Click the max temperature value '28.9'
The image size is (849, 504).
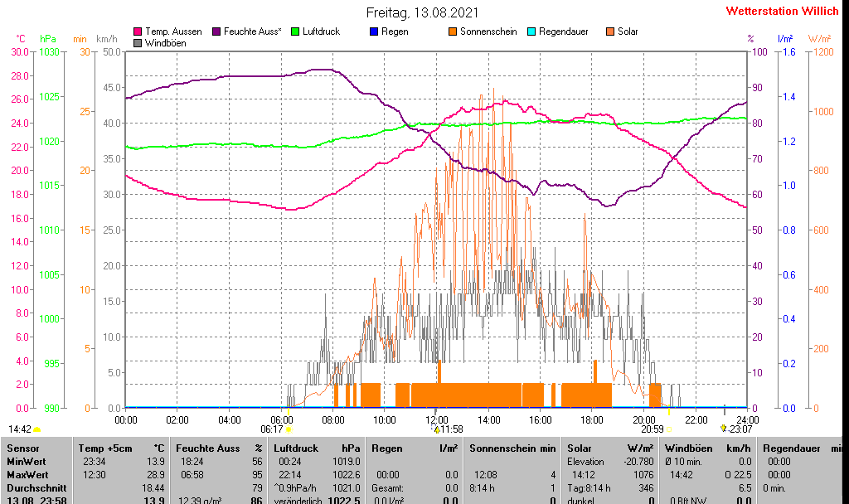[155, 475]
